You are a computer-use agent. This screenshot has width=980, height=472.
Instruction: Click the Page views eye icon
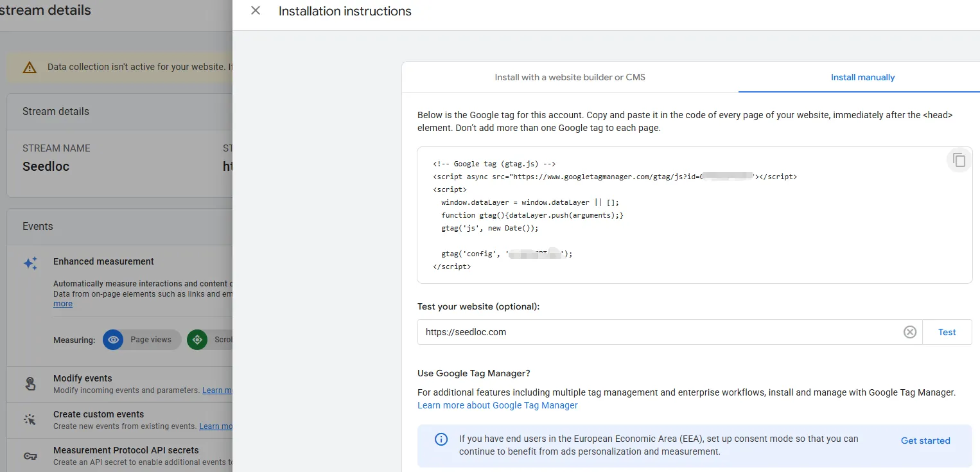click(x=114, y=340)
